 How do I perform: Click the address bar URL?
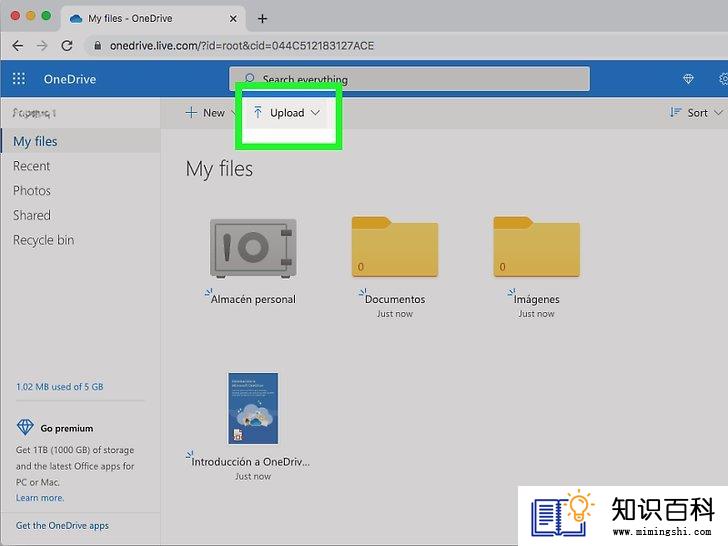click(x=241, y=46)
